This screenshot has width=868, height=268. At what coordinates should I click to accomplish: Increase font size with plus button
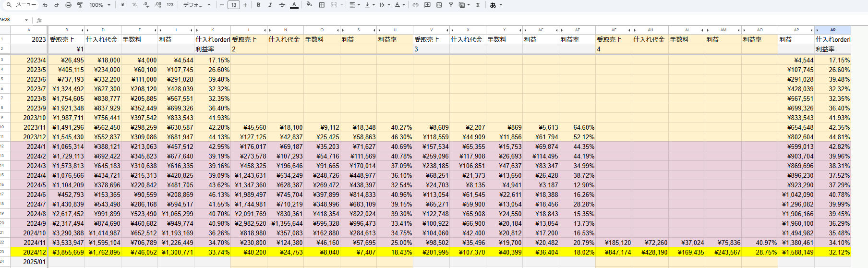click(245, 5)
